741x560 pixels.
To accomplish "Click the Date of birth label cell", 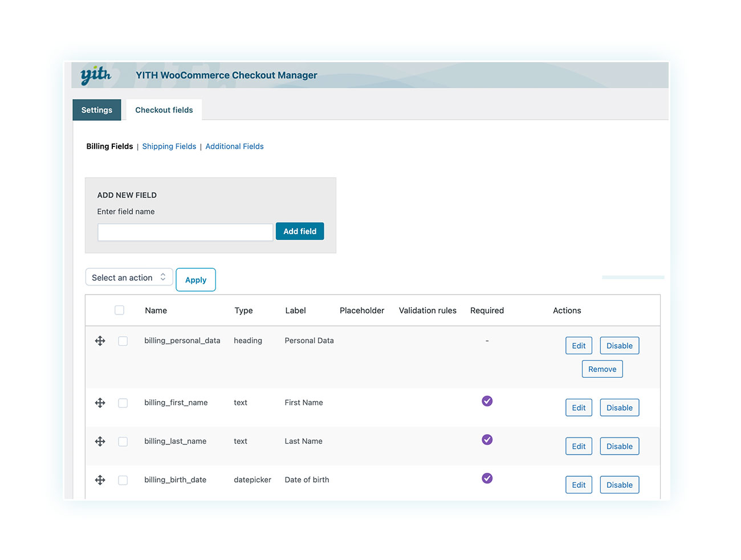I will click(307, 480).
